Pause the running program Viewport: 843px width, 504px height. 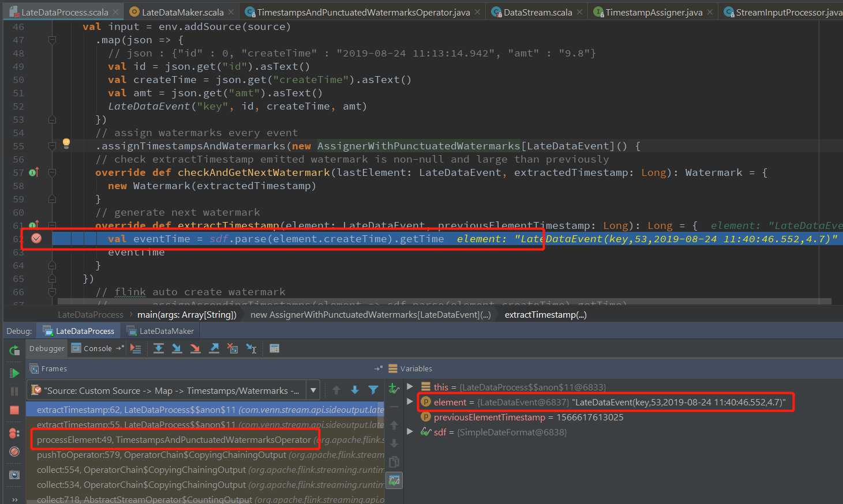[x=14, y=392]
